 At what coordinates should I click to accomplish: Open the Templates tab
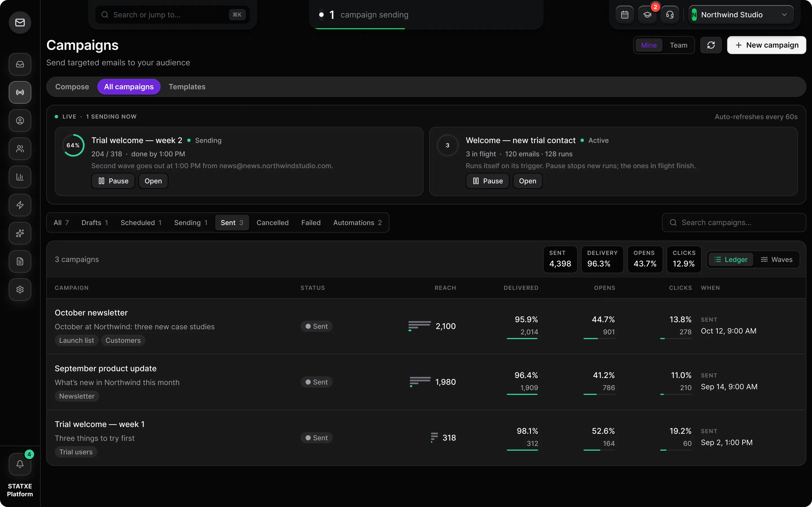(187, 87)
